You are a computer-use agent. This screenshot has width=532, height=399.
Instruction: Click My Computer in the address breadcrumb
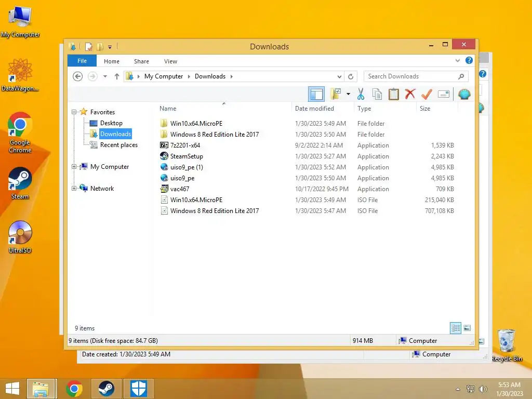pyautogui.click(x=164, y=76)
